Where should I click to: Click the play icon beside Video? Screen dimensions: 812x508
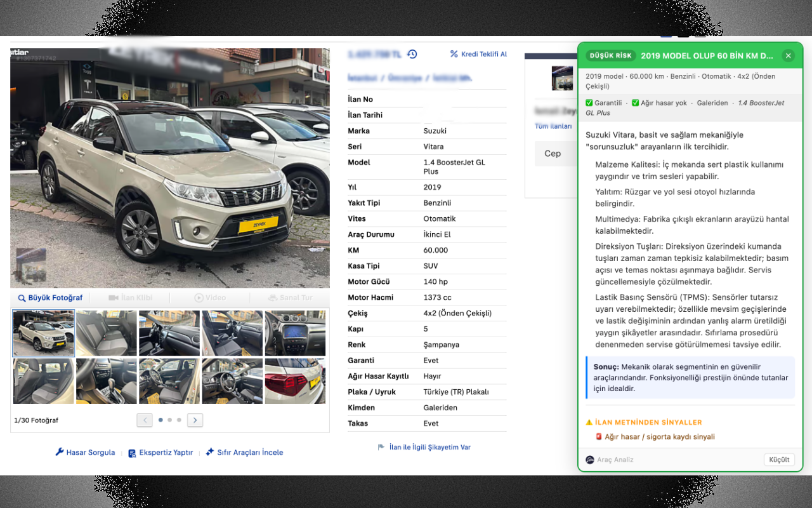[x=199, y=298]
